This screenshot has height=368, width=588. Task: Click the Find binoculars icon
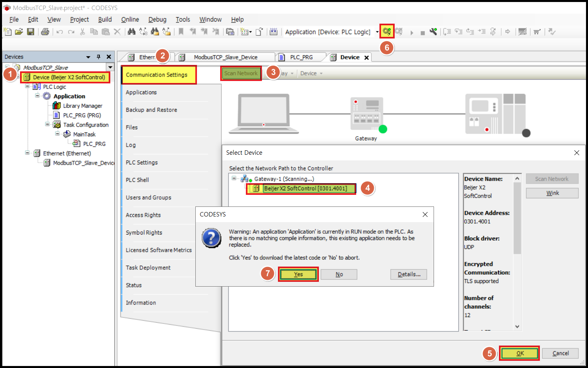click(x=132, y=32)
